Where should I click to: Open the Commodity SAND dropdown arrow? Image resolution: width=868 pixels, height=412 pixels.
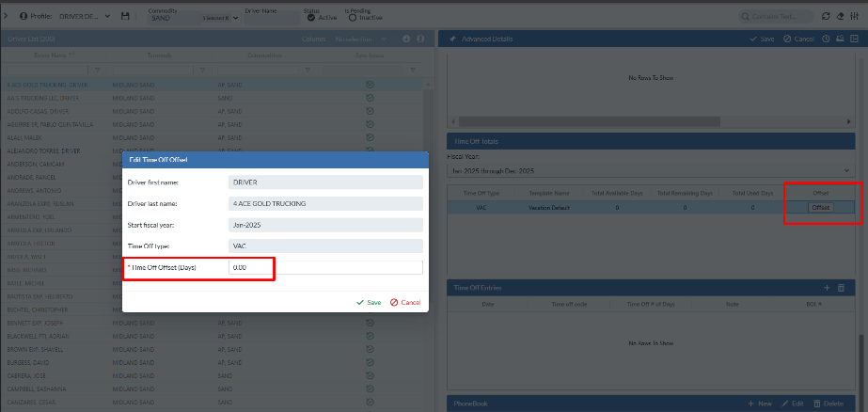point(236,18)
